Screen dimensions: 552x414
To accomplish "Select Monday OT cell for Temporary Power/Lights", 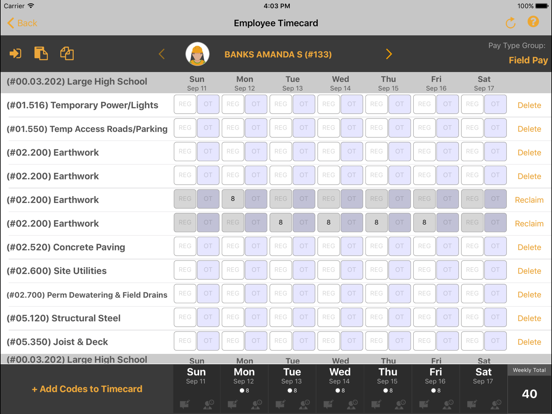I will tap(256, 104).
